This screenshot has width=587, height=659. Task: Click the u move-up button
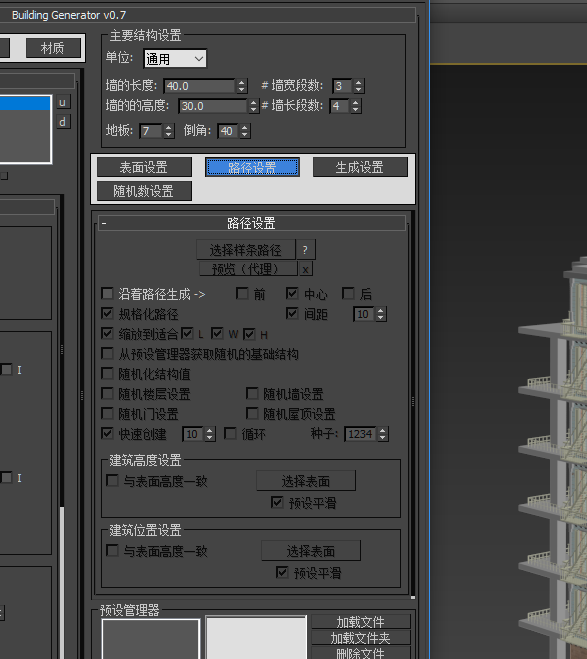(63, 102)
